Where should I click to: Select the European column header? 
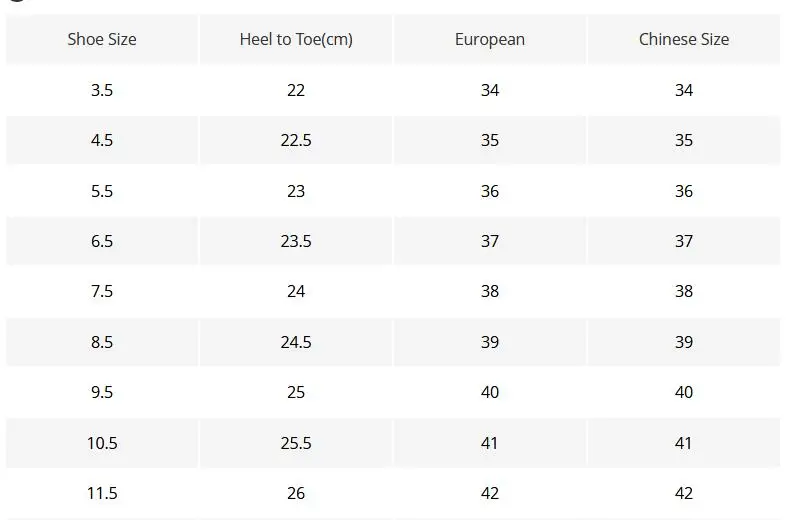click(x=490, y=40)
